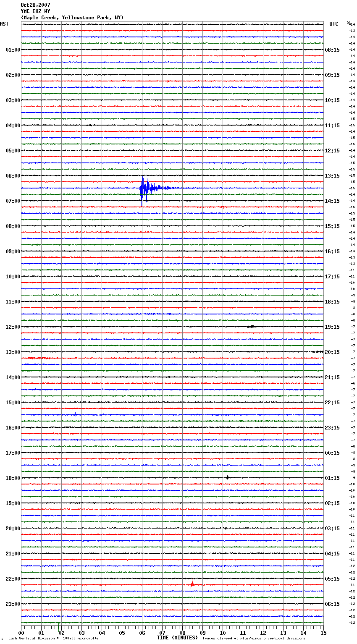The width and height of the screenshot is (357, 644).
Task: Select the station code YMC EHZ WY
Action: point(35,11)
